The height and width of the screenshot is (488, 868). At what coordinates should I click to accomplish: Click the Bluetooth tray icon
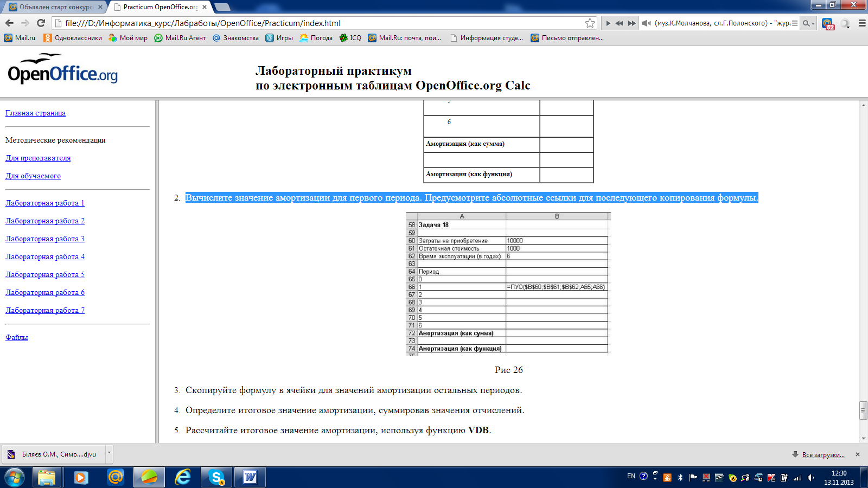(680, 478)
